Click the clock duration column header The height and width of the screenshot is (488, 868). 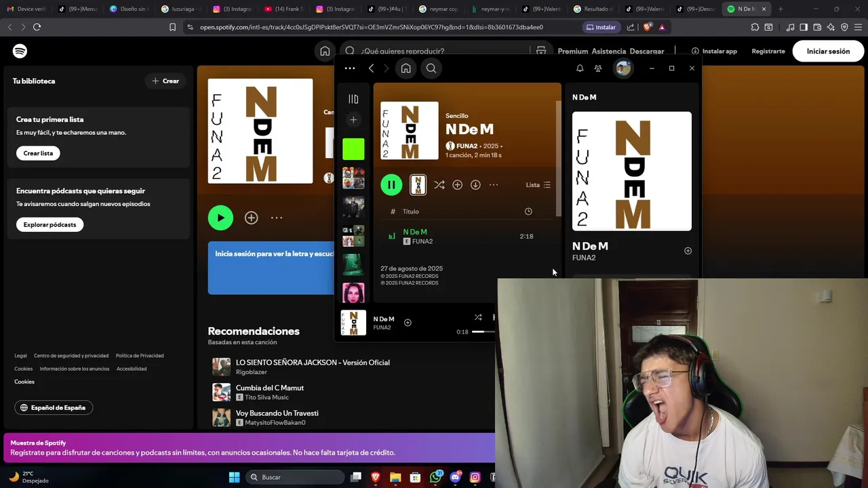tap(528, 211)
